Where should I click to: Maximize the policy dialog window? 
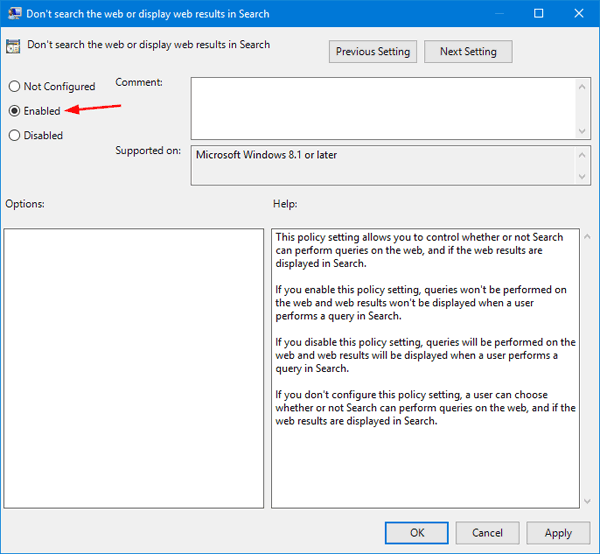pyautogui.click(x=538, y=13)
